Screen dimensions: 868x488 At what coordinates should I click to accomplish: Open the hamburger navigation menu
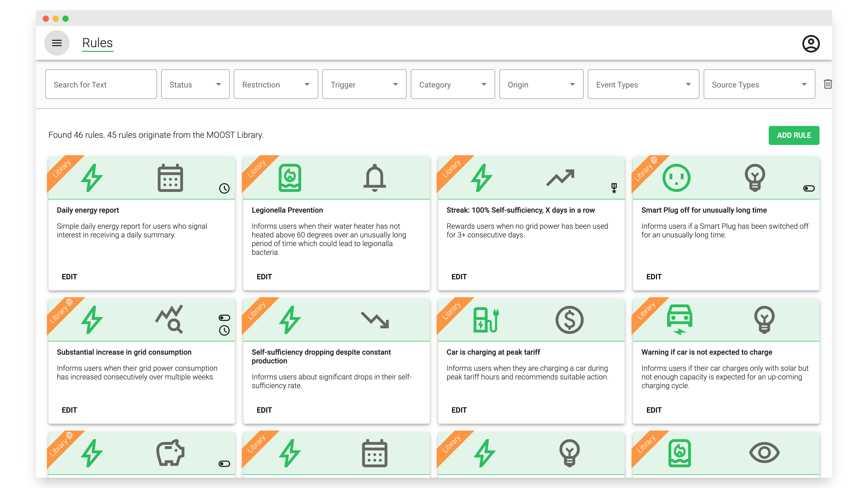[57, 43]
